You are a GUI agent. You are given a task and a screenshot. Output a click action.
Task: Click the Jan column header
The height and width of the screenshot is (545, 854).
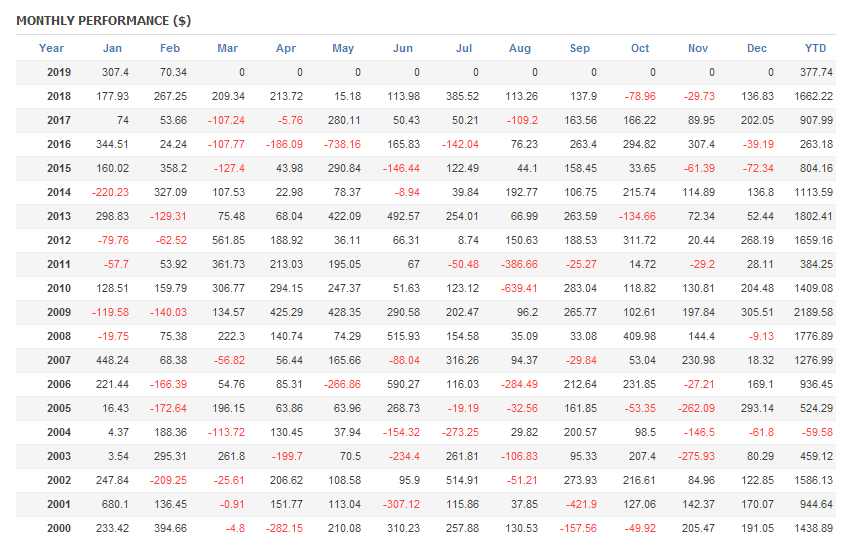[x=112, y=48]
